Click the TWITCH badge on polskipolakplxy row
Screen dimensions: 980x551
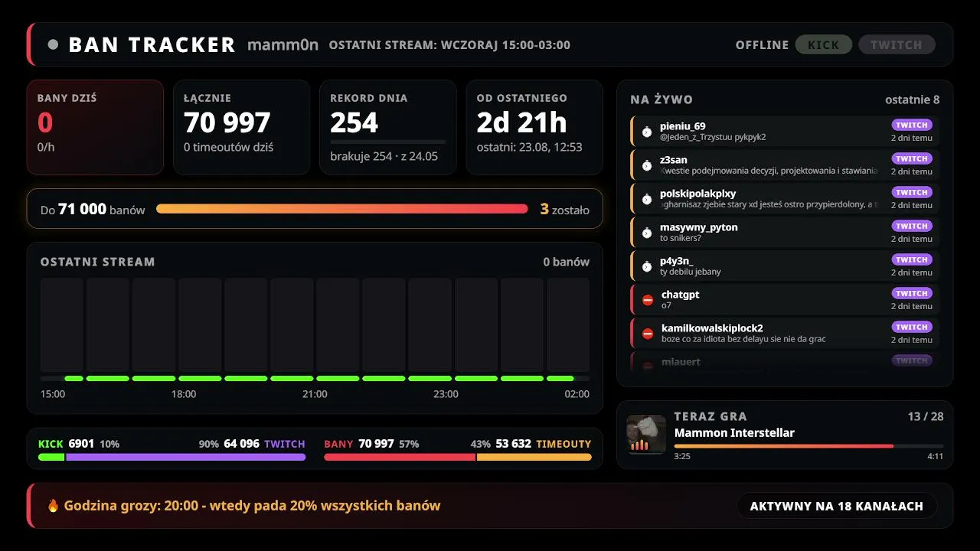point(912,192)
